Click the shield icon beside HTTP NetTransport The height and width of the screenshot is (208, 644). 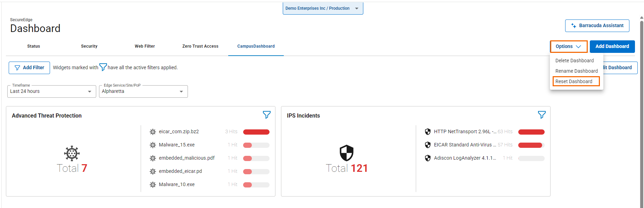pos(428,132)
